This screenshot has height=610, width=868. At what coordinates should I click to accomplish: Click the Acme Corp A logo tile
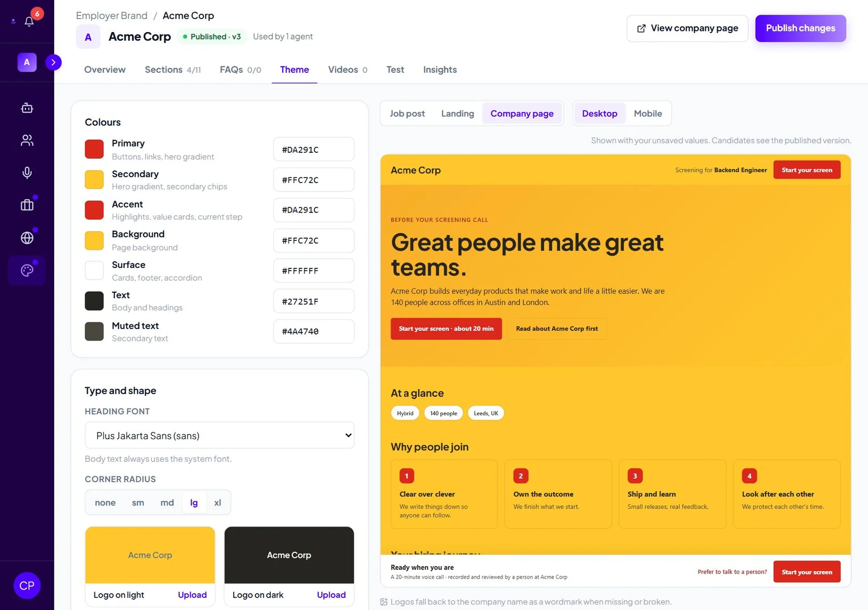88,37
